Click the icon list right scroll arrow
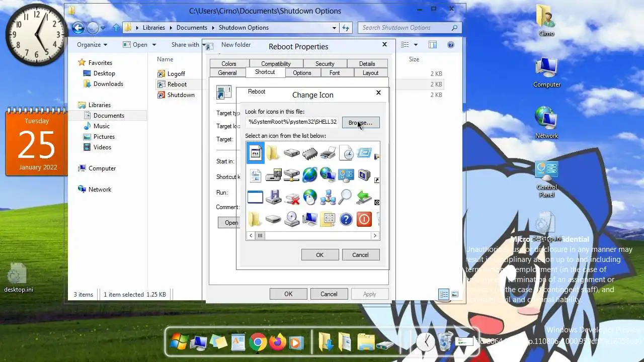The height and width of the screenshot is (362, 644). pos(375,235)
